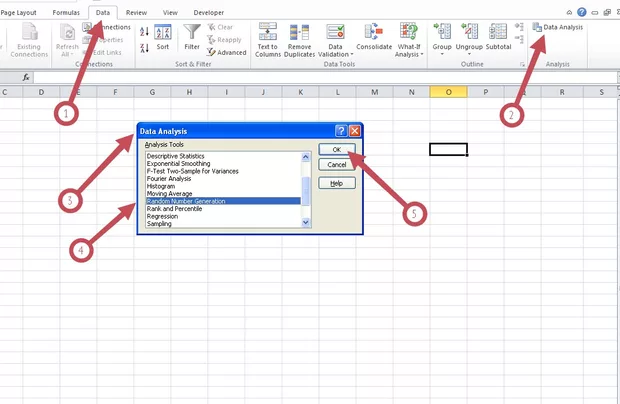Click Text to Columns
Screen dimensions: 620x404
268,40
